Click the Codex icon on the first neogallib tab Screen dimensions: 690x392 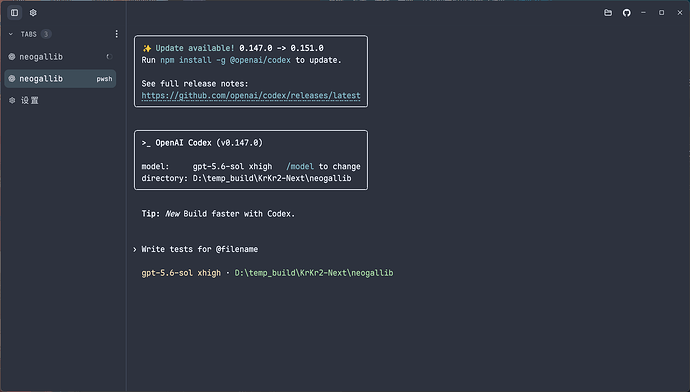12,57
